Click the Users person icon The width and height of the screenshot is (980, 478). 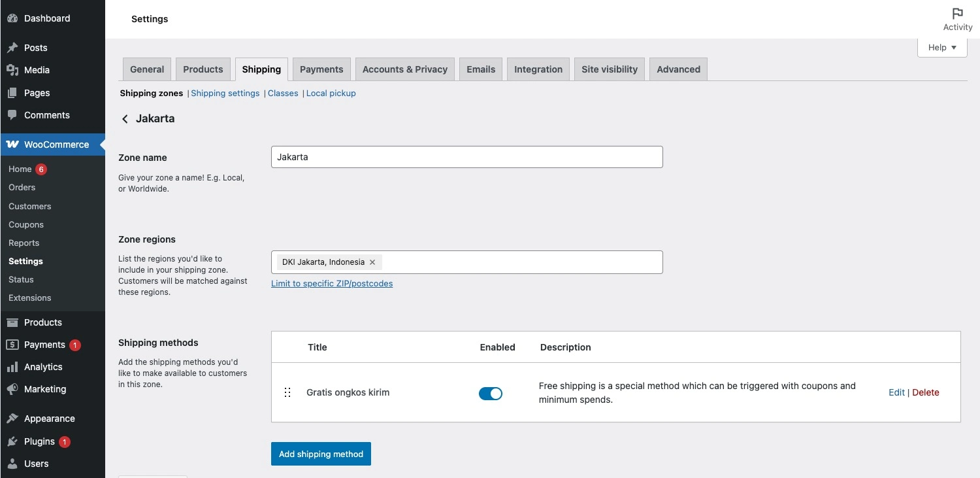coord(12,464)
